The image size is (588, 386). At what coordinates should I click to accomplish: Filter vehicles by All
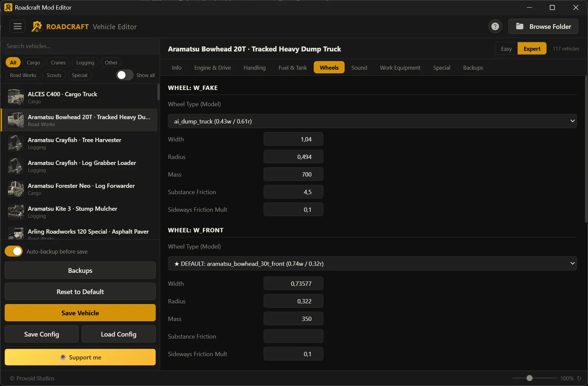13,62
